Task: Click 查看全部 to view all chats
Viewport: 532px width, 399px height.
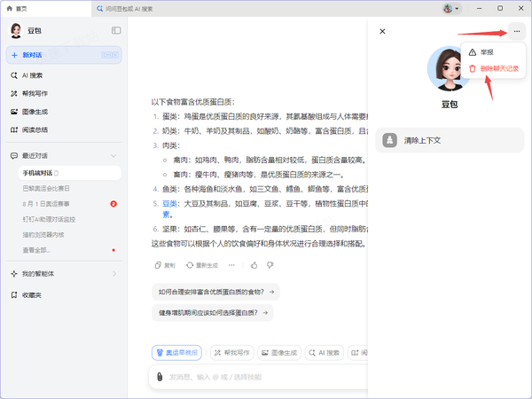Action: point(36,250)
